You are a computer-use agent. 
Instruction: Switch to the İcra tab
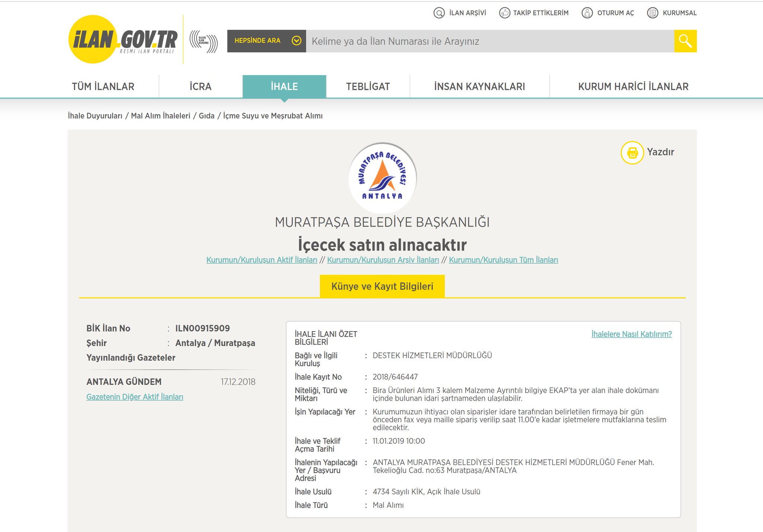pos(200,86)
